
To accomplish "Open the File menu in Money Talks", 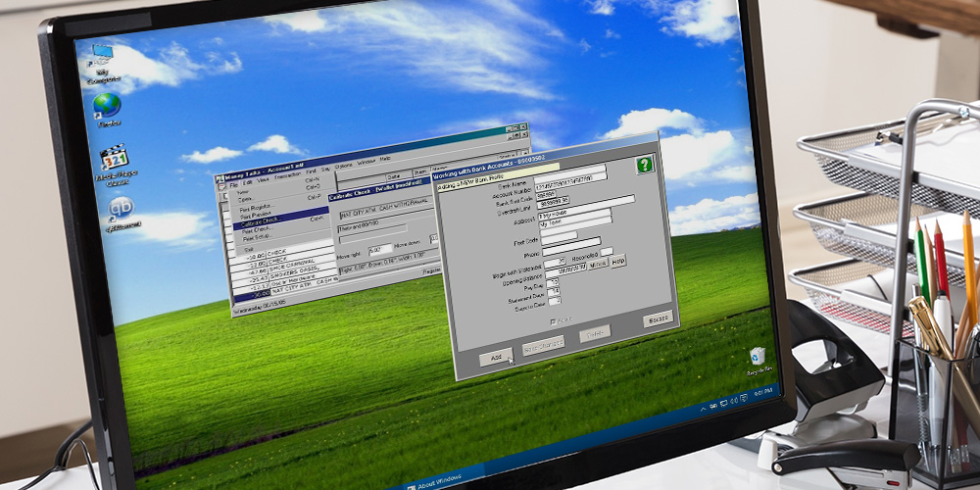I will (x=234, y=185).
